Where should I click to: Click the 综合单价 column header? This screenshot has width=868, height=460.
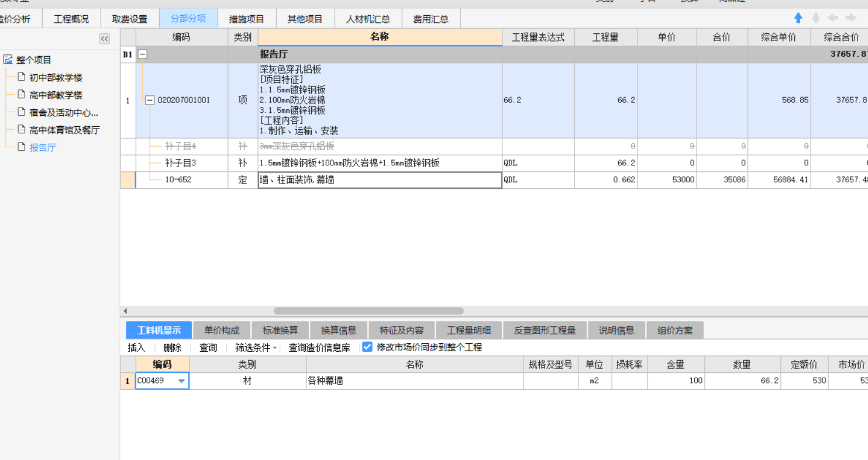779,37
